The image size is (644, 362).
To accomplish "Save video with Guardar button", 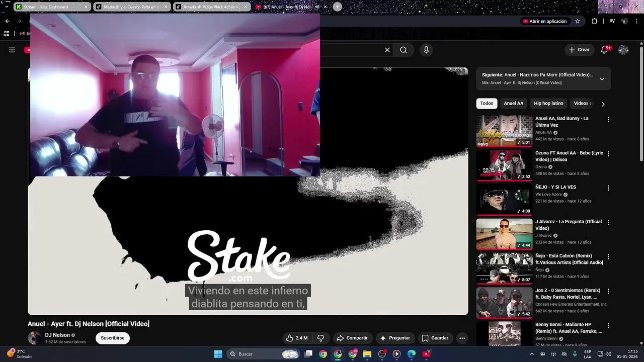I will [435, 338].
